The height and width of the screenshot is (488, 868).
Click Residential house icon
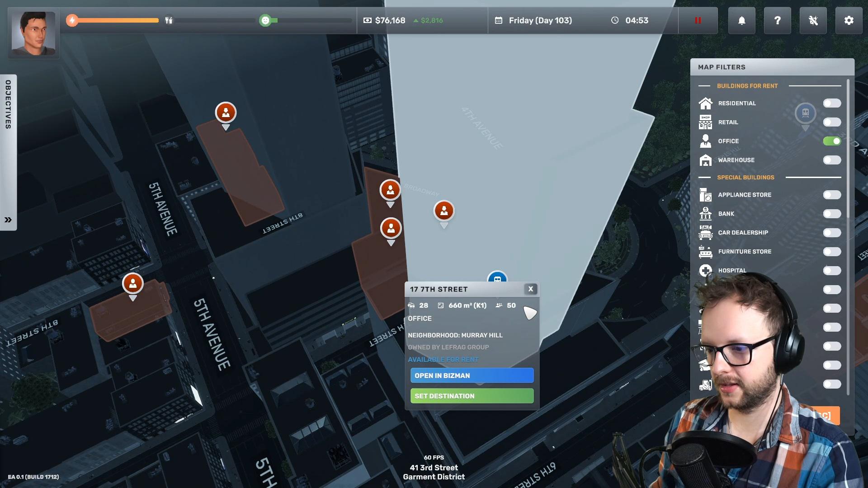(x=705, y=103)
